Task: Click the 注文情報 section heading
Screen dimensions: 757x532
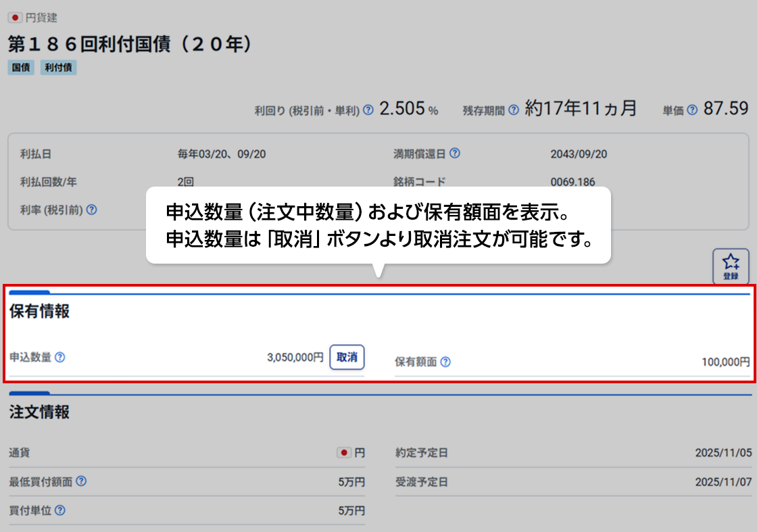Action: click(x=39, y=412)
